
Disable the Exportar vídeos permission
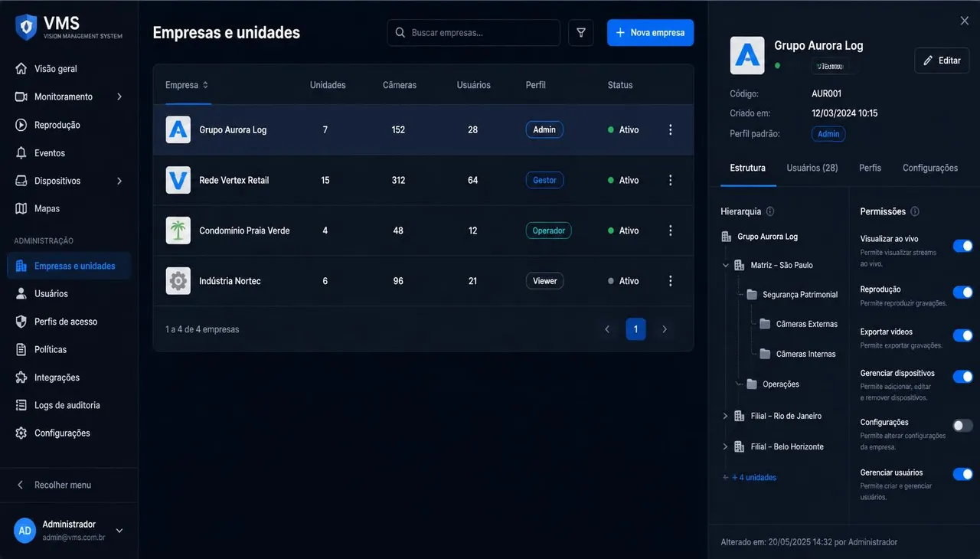click(x=962, y=335)
